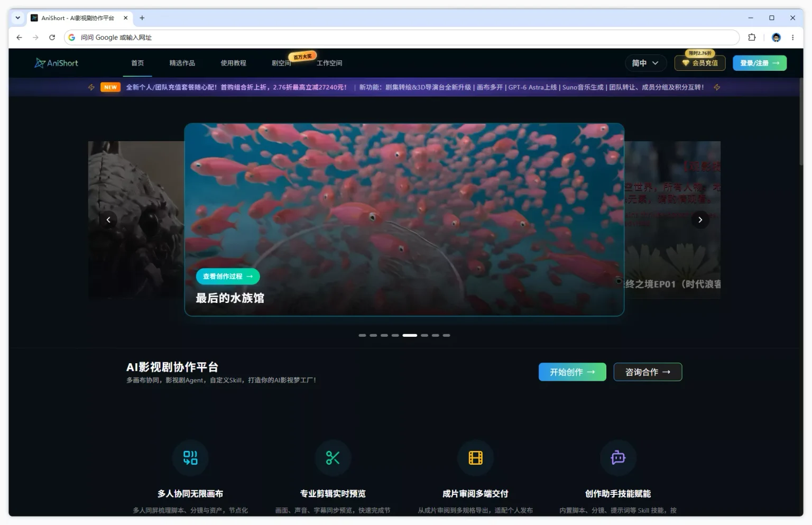The image size is (812, 525).
Task: Click the 会员充值 button
Action: [700, 63]
